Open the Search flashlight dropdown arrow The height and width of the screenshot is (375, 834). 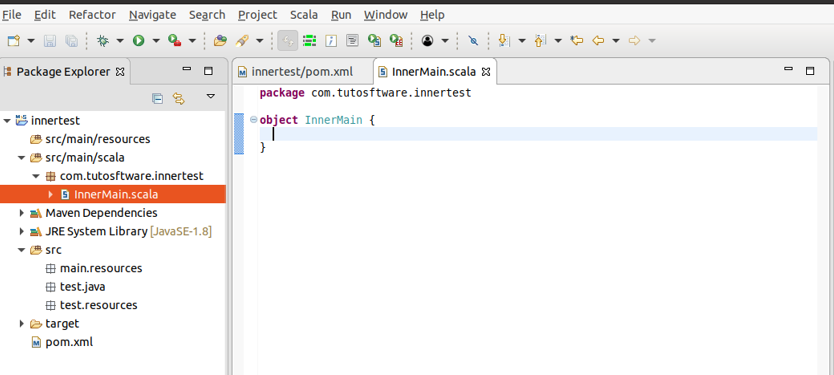[260, 40]
